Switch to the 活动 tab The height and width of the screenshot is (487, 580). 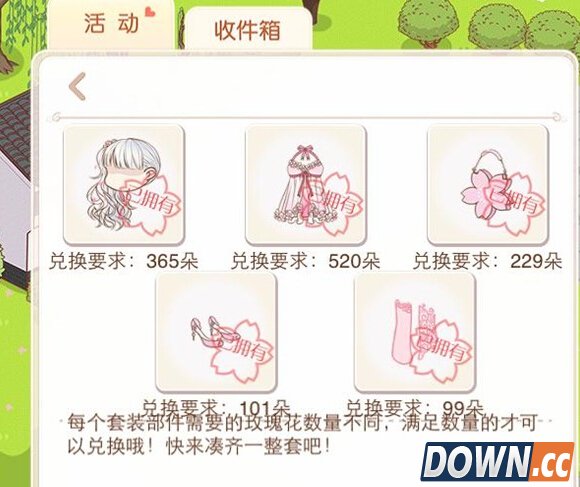pyautogui.click(x=111, y=24)
